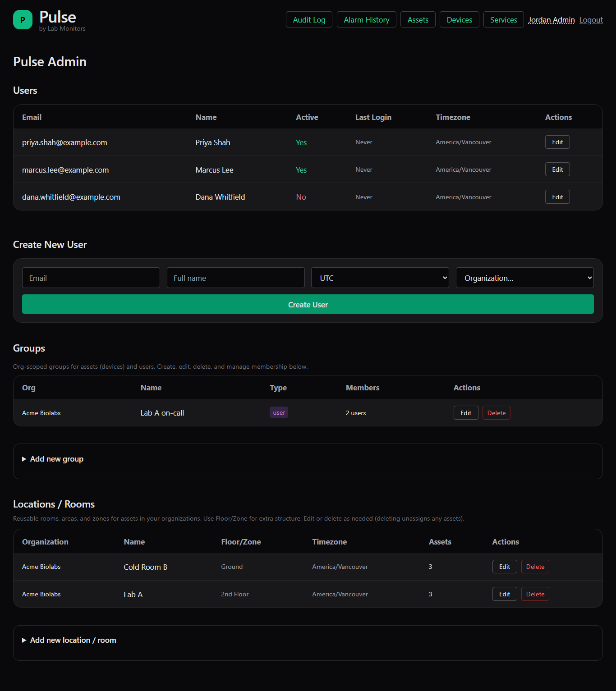
Task: Click the Lab A on-call group name
Action: pos(162,413)
